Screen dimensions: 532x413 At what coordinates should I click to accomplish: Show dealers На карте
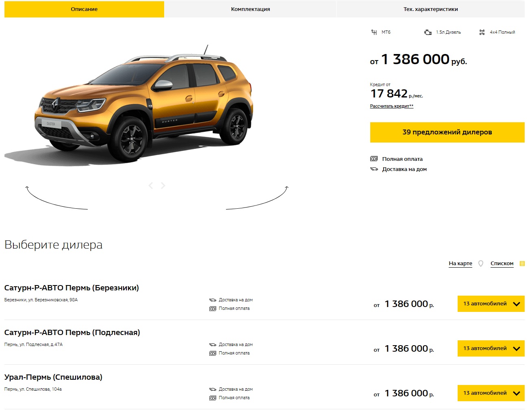coord(460,263)
